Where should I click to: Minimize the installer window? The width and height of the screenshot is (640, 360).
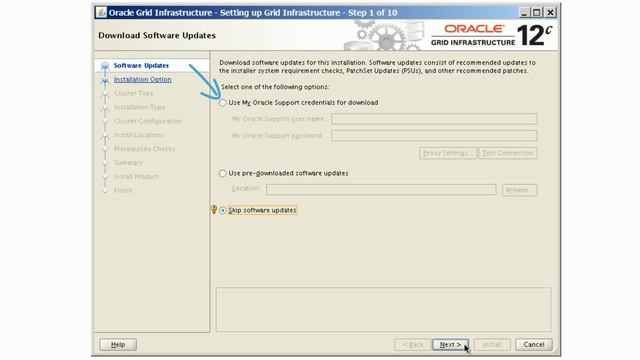click(524, 13)
